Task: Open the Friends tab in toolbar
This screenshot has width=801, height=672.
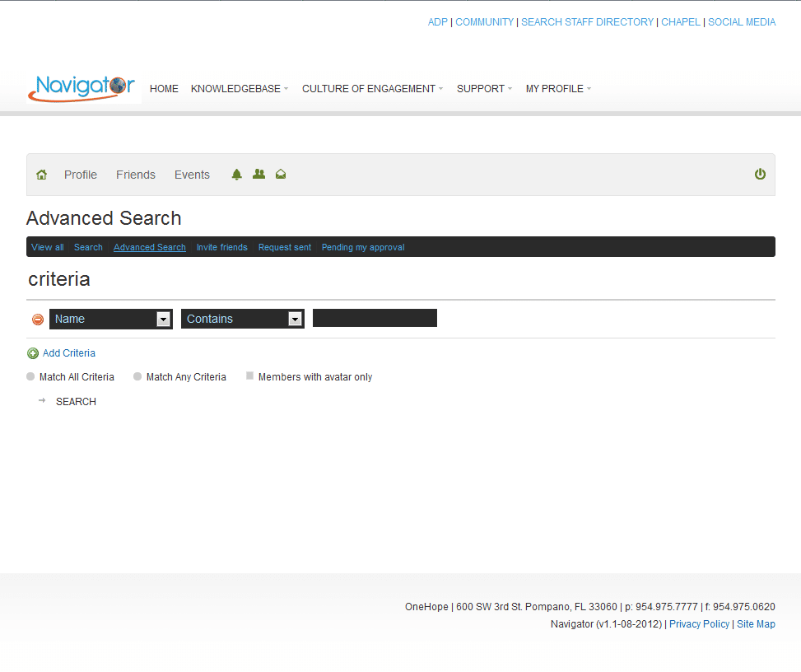Action: pos(136,175)
